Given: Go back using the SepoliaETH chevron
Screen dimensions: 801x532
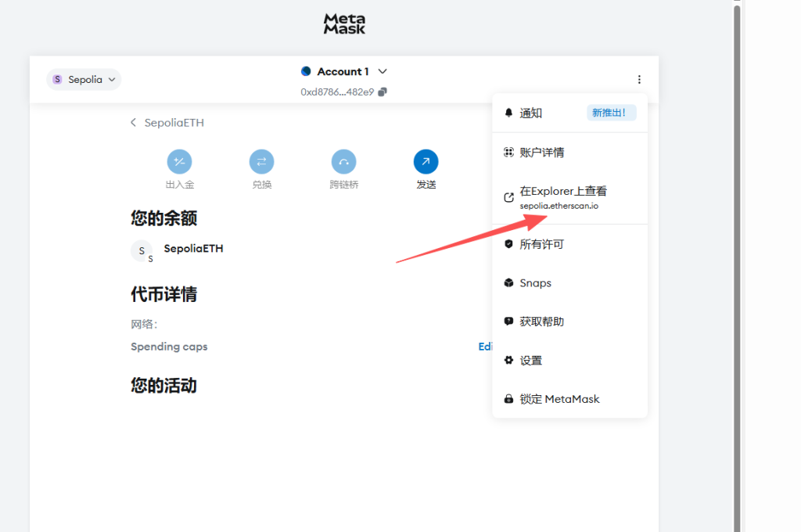Looking at the screenshot, I should tap(134, 123).
